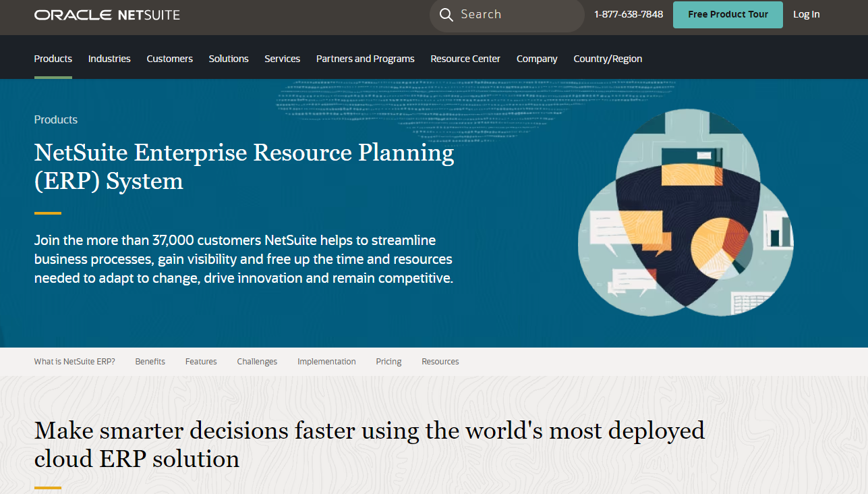Expand the Solutions navigation menu

(x=229, y=59)
